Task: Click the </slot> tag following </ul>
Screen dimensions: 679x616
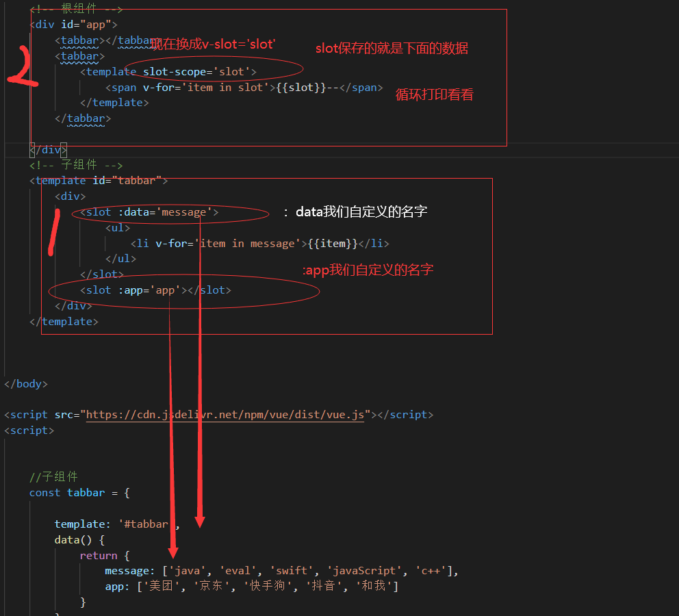Action: point(102,274)
